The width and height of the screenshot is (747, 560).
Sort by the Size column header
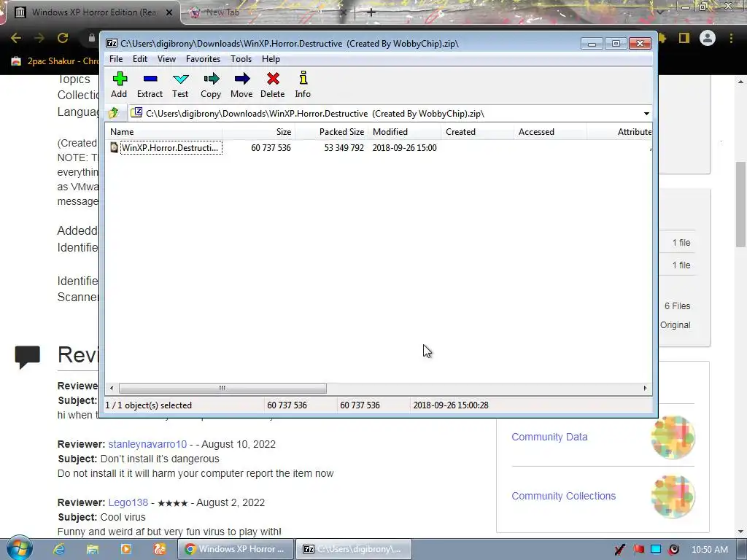point(259,132)
